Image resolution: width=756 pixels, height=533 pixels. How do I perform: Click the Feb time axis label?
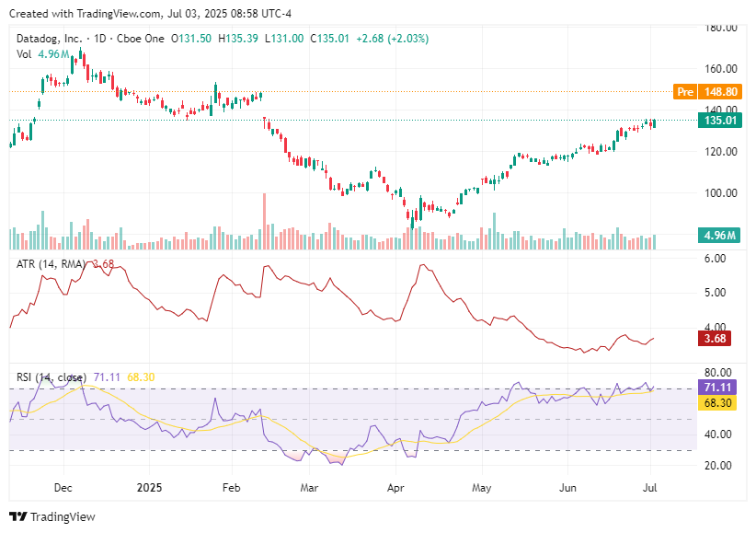pos(232,488)
